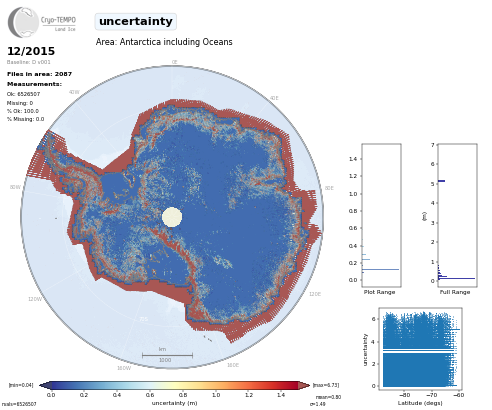Screen dimensions: 492x410
Task: Click the Plot Range histogram panel
Action: (382, 215)
